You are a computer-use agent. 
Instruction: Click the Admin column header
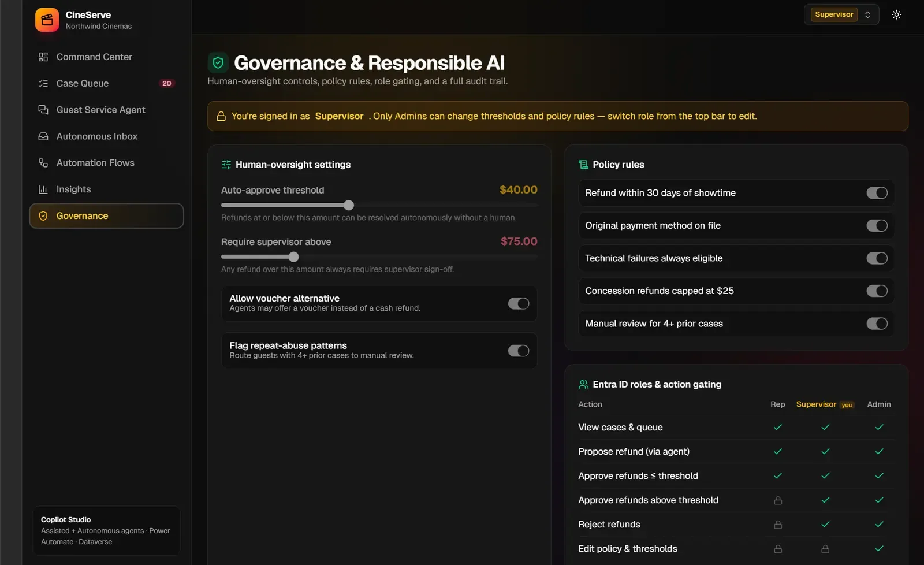(879, 404)
